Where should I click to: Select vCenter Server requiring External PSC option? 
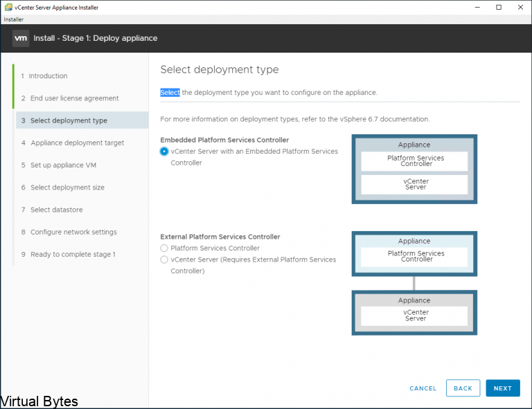point(164,260)
